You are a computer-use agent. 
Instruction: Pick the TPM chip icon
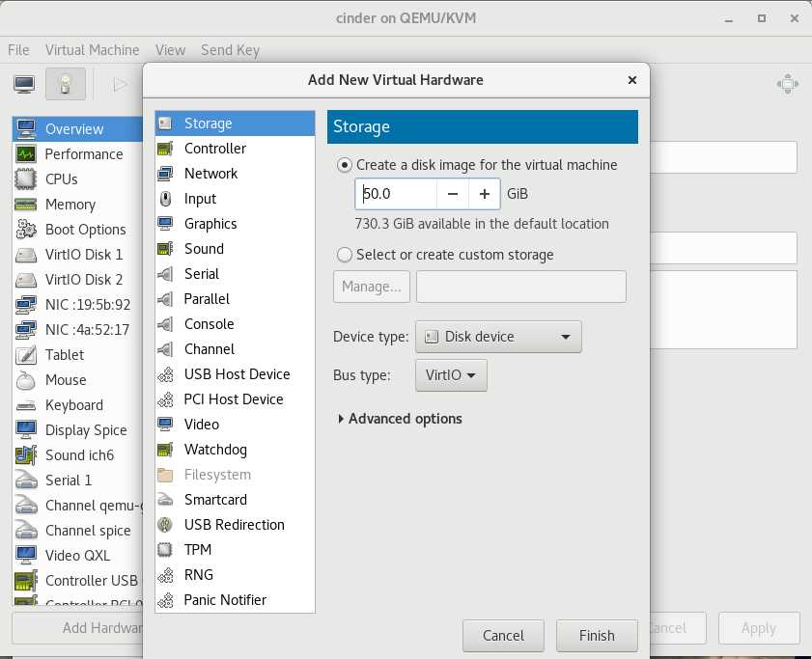166,550
